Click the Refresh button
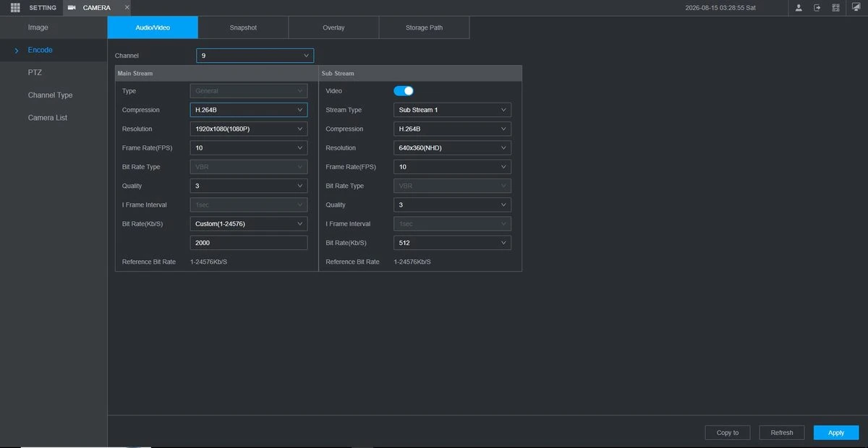The height and width of the screenshot is (448, 868). (x=782, y=433)
